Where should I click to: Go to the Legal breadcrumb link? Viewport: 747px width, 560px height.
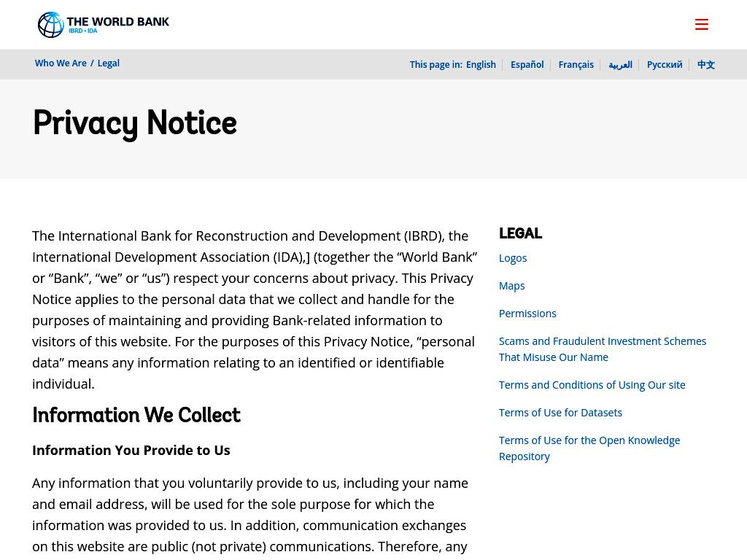[109, 63]
